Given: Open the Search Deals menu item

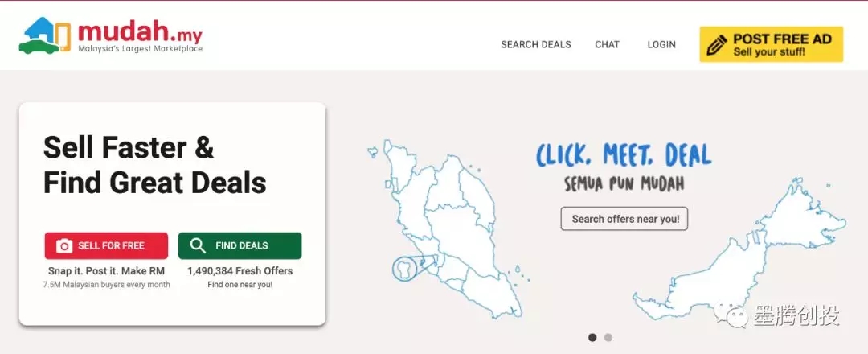Looking at the screenshot, I should click(x=535, y=45).
